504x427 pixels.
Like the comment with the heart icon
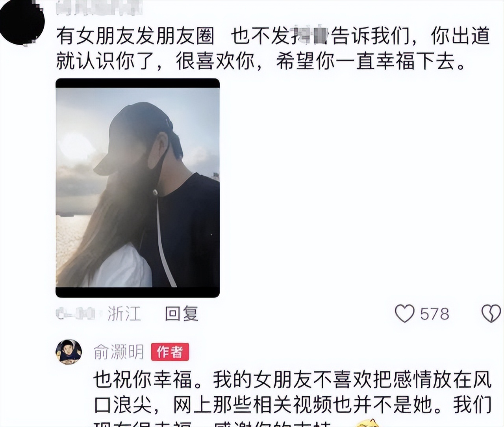[404, 314]
